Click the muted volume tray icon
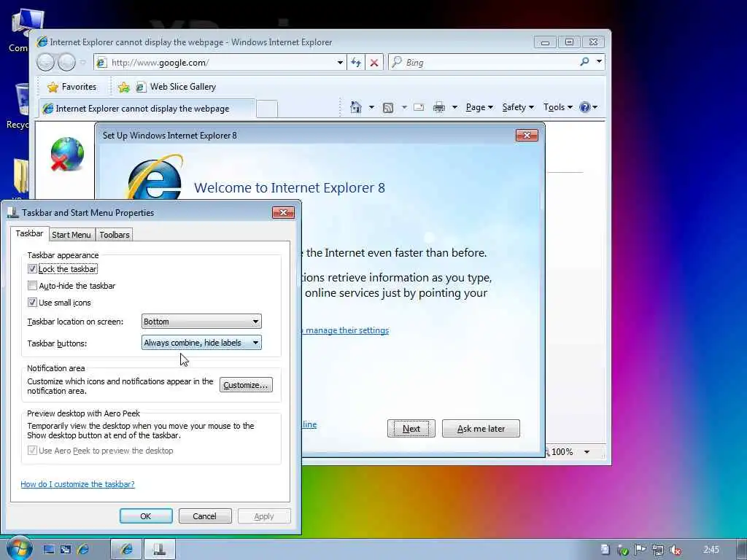This screenshot has width=747, height=560. (x=675, y=550)
